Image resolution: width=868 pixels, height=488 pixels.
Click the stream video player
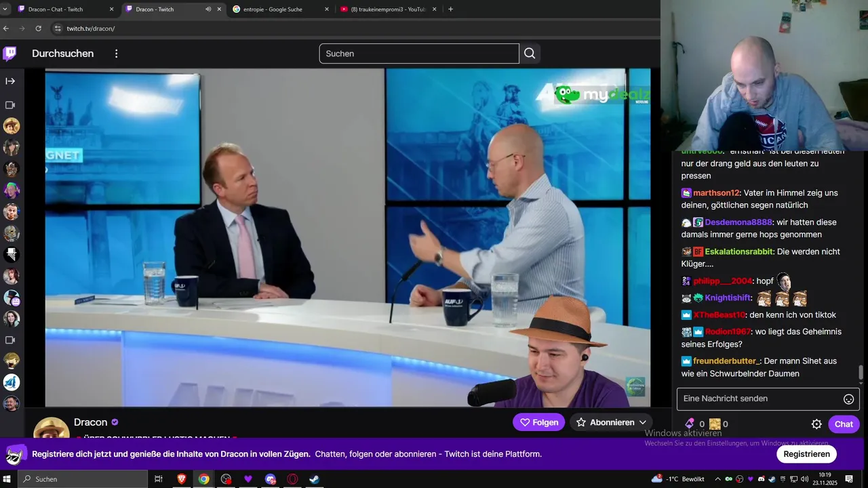(x=348, y=237)
